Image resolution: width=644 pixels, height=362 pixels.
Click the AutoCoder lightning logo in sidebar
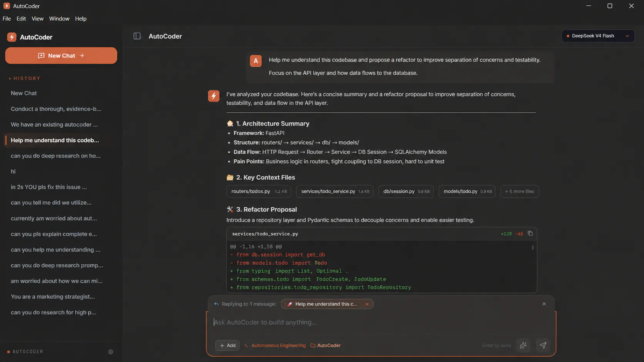[x=12, y=37]
